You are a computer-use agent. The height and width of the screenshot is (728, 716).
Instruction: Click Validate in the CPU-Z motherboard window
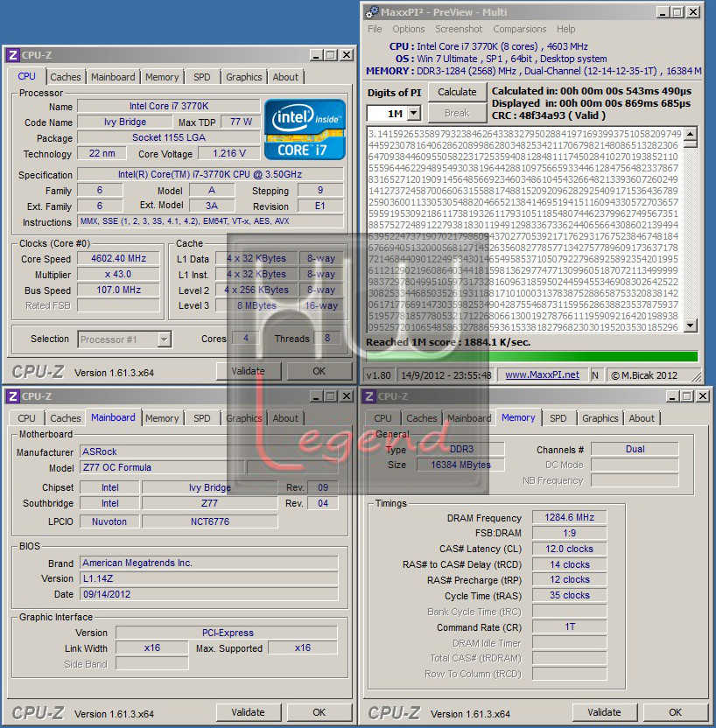(x=249, y=712)
